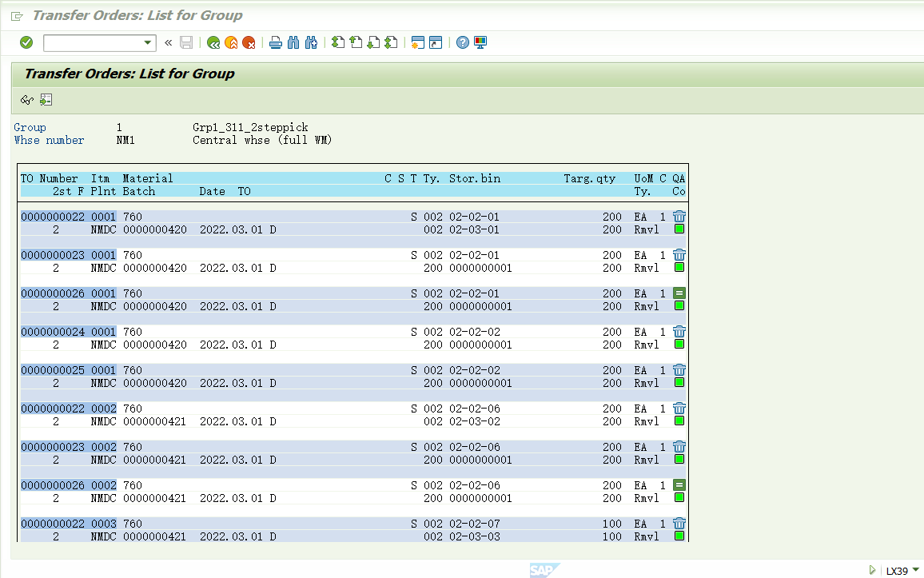The width and height of the screenshot is (924, 578).
Task: Select TO number 0000000023 with item 0002
Action: (53, 447)
